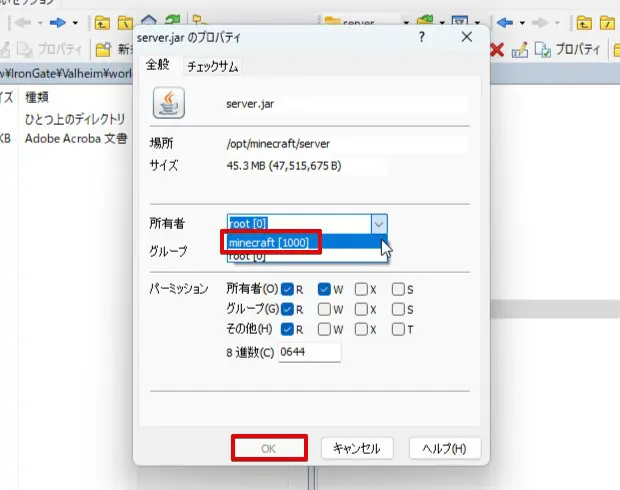The width and height of the screenshot is (620, 490).
Task: Switch to the チェックサム tab
Action: [213, 67]
